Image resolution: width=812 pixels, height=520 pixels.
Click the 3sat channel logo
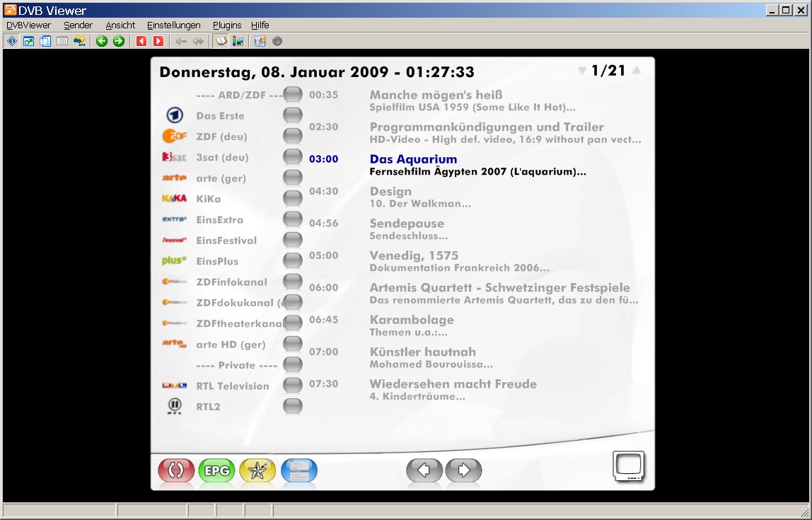174,157
